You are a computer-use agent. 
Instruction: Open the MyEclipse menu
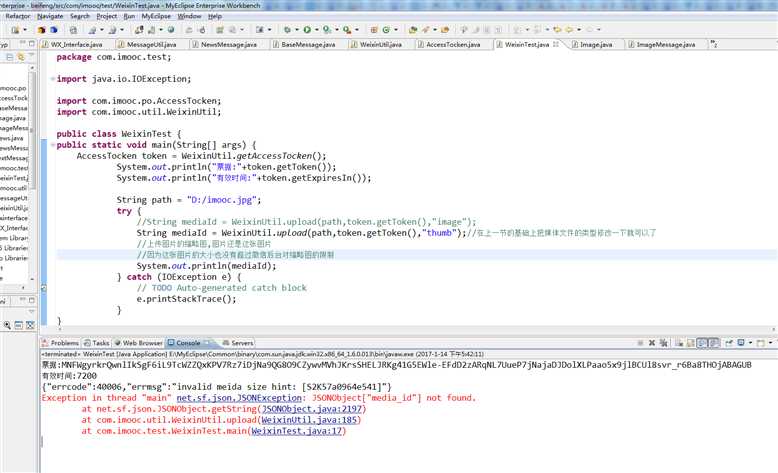(156, 16)
